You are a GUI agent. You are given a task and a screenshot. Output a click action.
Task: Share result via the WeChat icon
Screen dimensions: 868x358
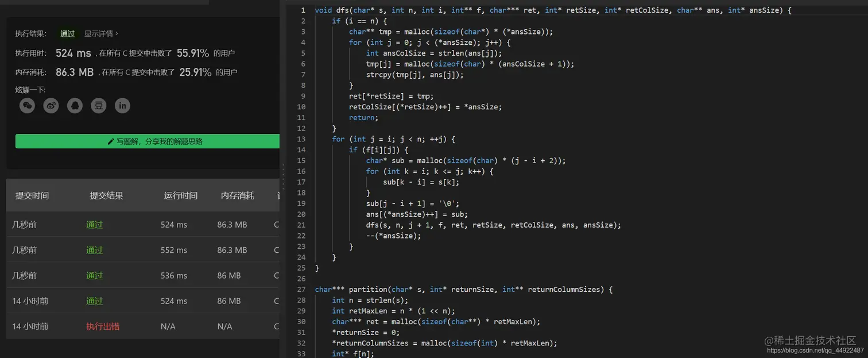(x=27, y=105)
